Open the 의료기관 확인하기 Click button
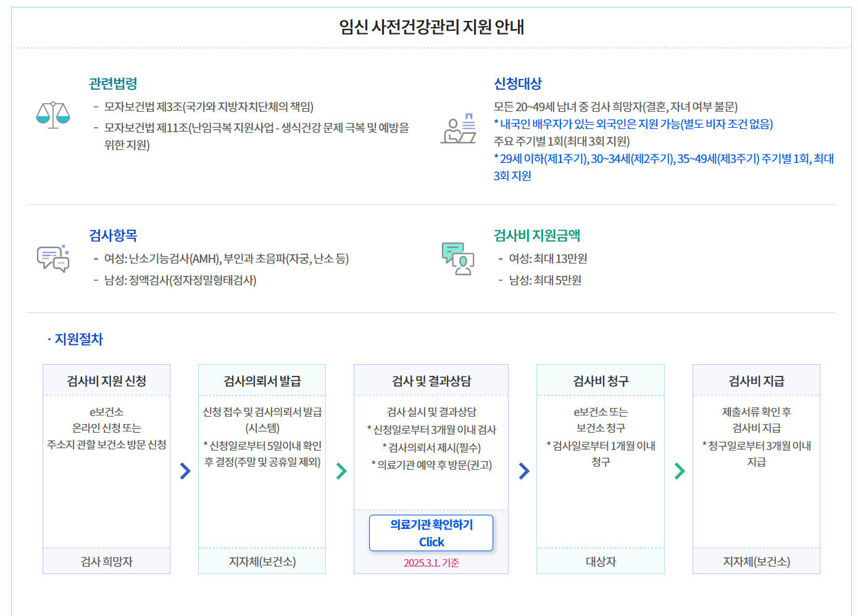Image resolution: width=858 pixels, height=616 pixels. [x=431, y=533]
